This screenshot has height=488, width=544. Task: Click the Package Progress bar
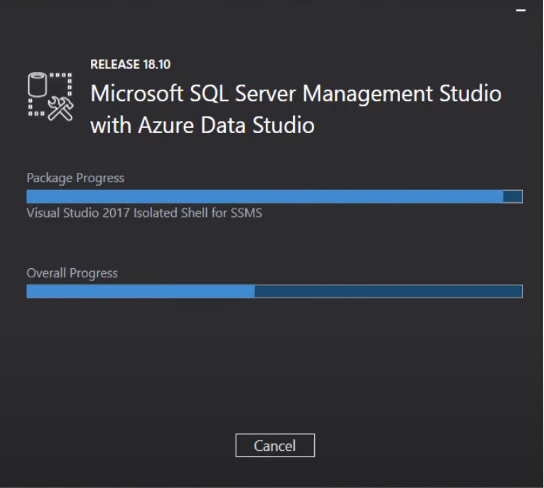pos(274,196)
